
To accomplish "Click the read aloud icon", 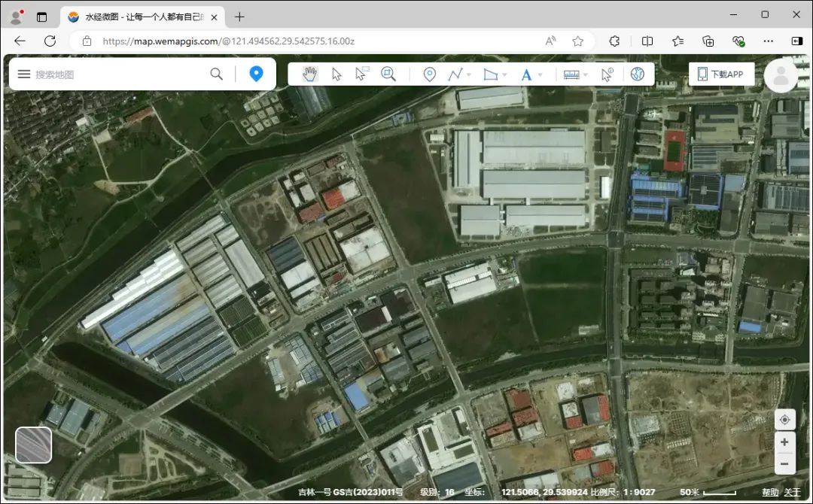I will pyautogui.click(x=550, y=41).
